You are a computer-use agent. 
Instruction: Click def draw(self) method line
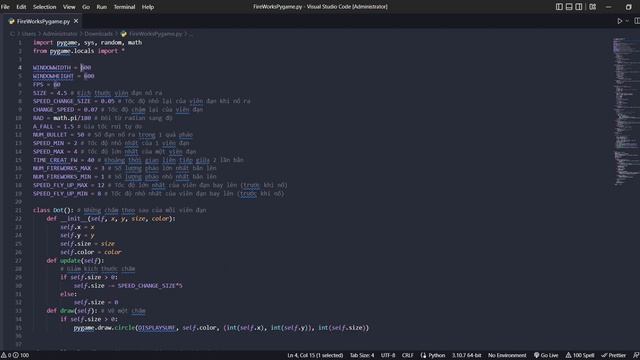[96, 311]
